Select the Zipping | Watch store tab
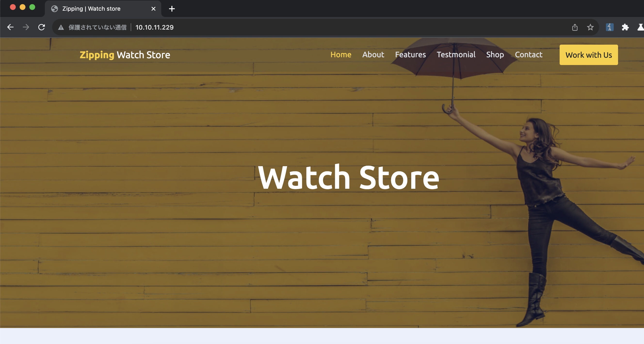The image size is (644, 344). click(91, 9)
